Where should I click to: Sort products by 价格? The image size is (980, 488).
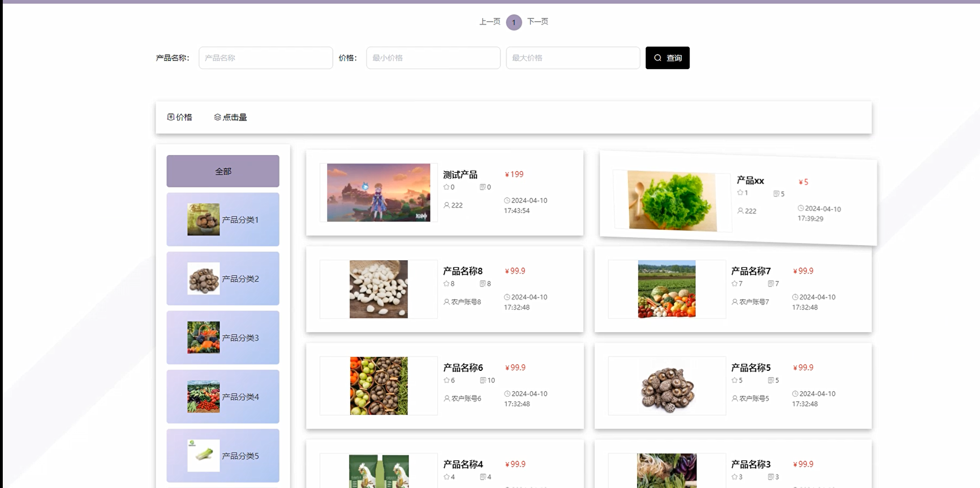pos(180,117)
